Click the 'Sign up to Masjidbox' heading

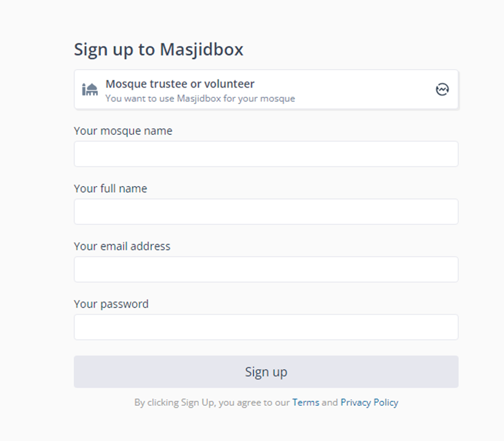159,49
